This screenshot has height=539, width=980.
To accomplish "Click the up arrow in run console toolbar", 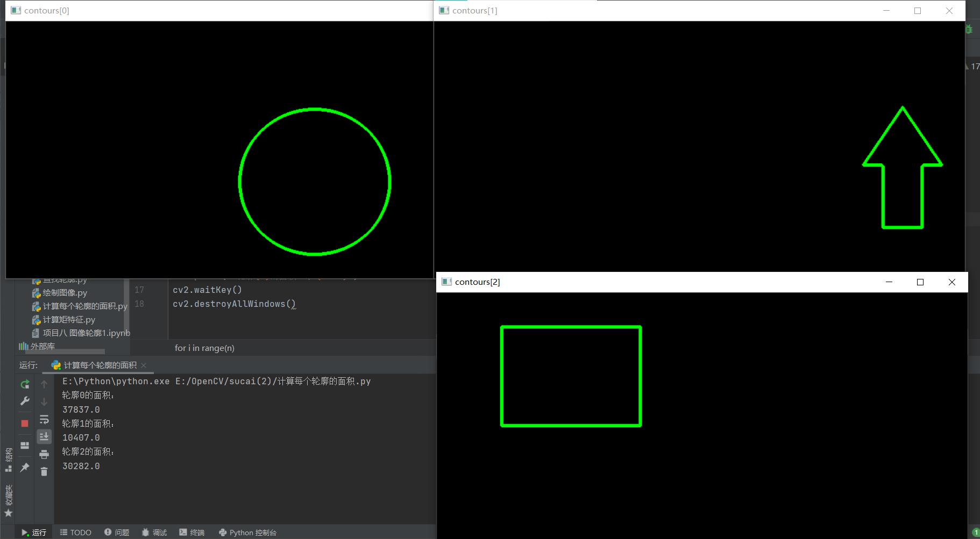I will pos(44,384).
